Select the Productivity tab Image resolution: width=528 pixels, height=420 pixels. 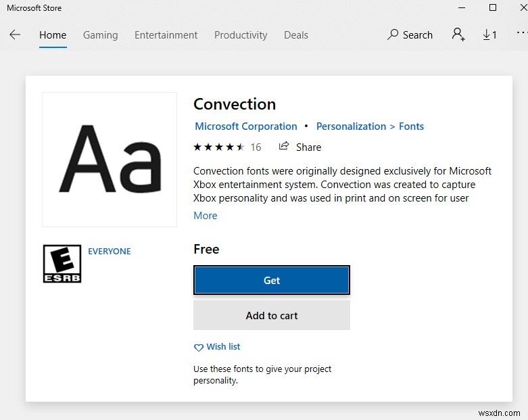pos(241,35)
